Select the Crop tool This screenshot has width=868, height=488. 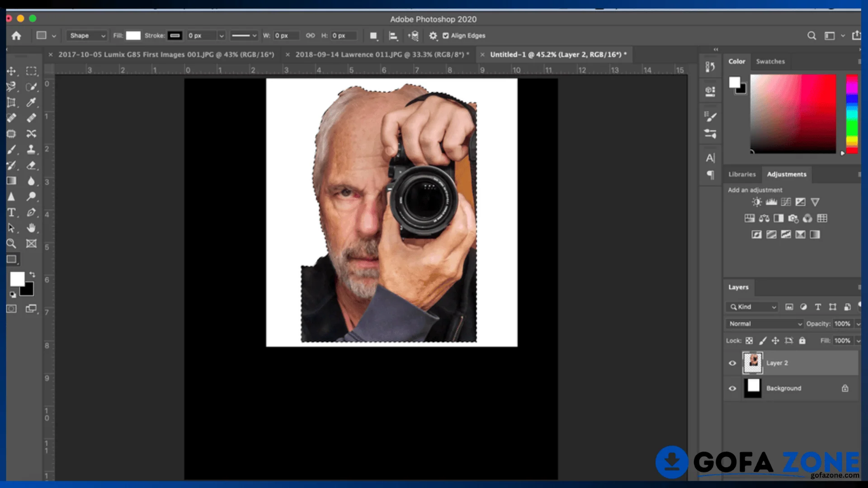tap(11, 103)
